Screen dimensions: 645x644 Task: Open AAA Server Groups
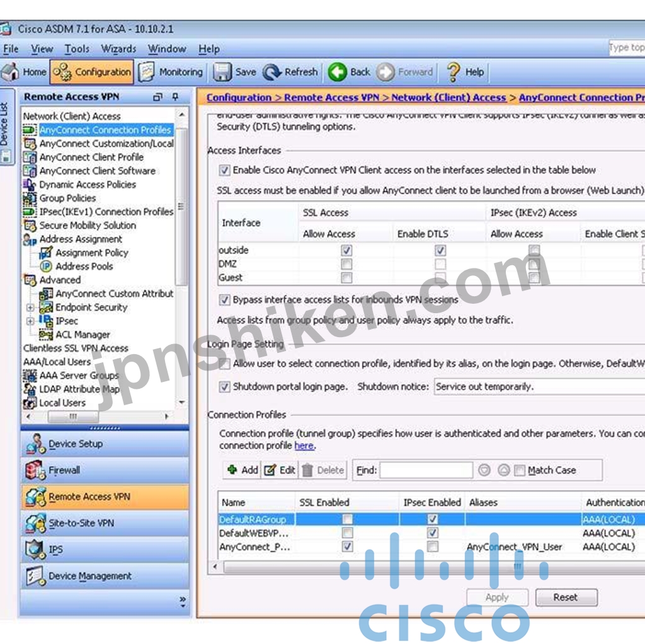[x=79, y=376]
